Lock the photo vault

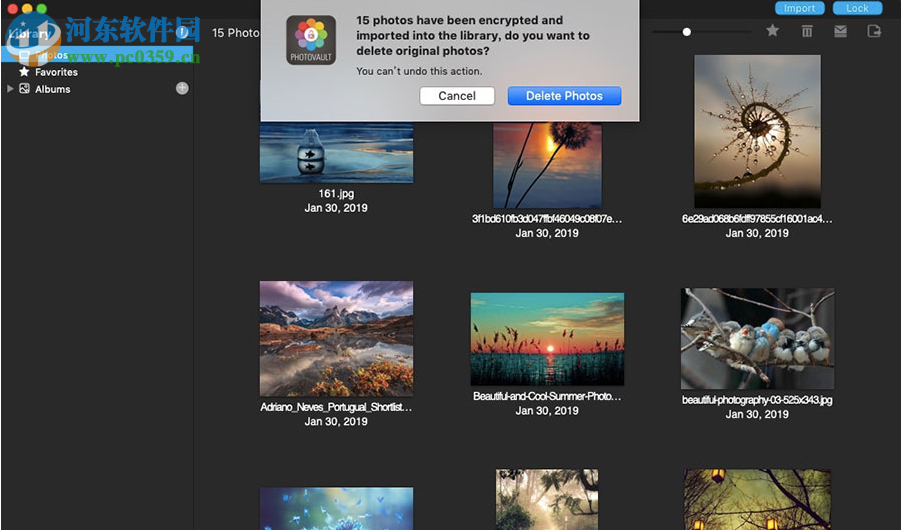(x=857, y=8)
